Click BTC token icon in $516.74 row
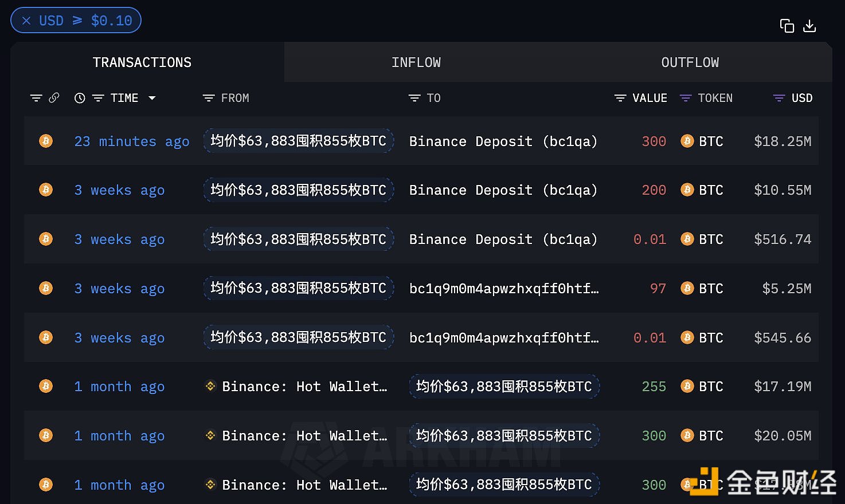The height and width of the screenshot is (504, 845). [687, 239]
